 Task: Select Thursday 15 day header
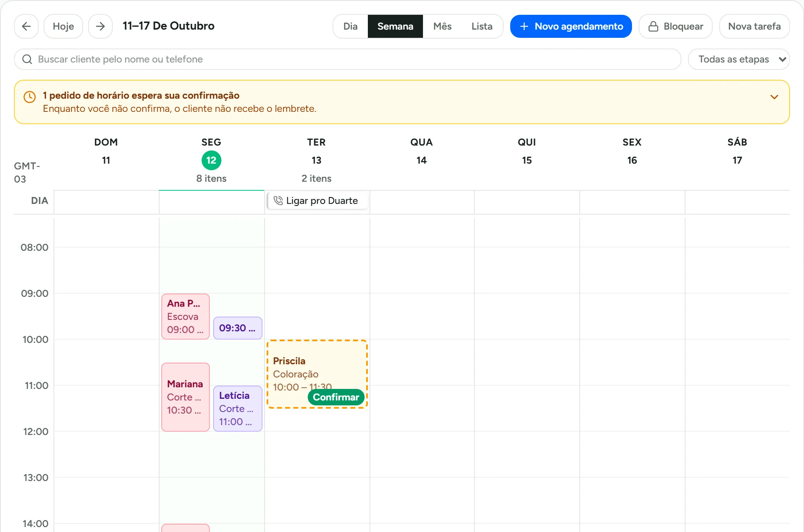[527, 160]
